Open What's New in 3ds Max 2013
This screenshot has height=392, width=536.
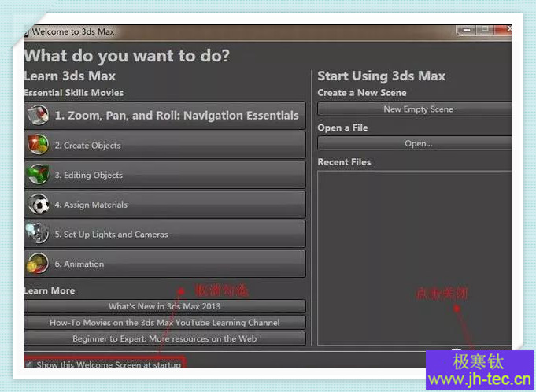coord(164,306)
